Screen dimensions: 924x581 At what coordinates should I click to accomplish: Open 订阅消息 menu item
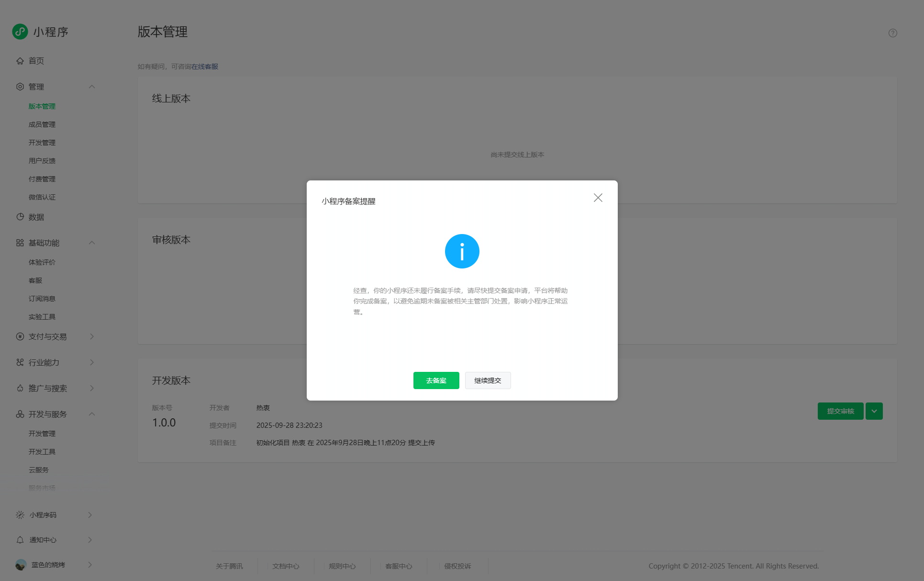pos(42,299)
